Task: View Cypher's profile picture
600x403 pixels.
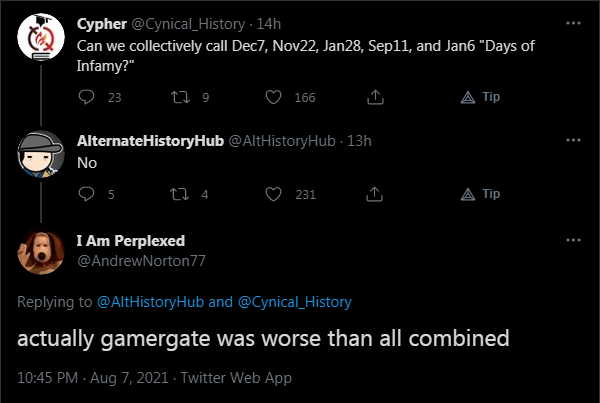Action: click(x=41, y=37)
